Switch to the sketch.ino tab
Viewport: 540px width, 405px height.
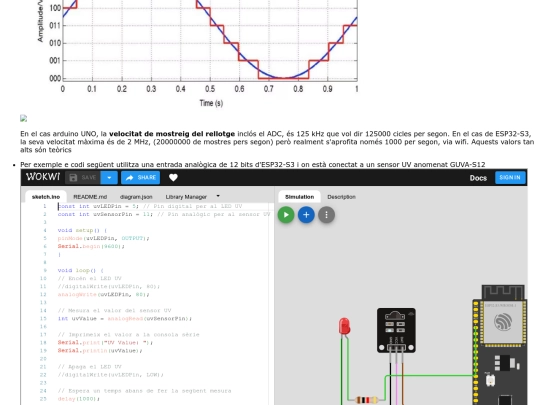[45, 197]
